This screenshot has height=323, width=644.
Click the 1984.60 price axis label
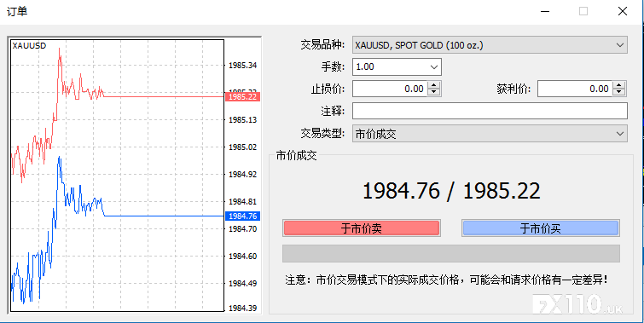click(242, 257)
